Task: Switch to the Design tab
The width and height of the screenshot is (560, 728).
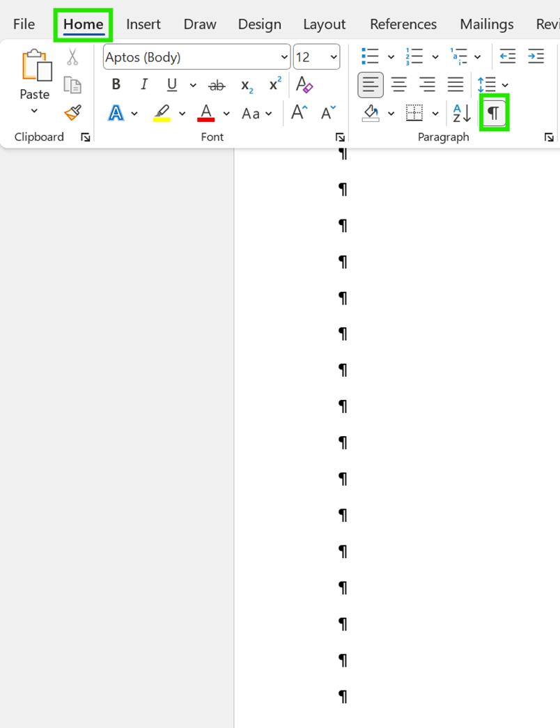Action: [260, 24]
